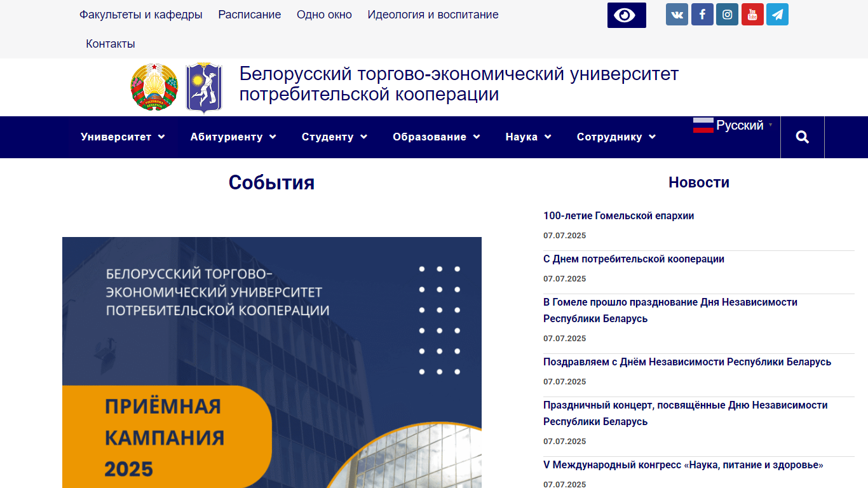Click the university name title link
This screenshot has height=488, width=868.
tap(459, 84)
